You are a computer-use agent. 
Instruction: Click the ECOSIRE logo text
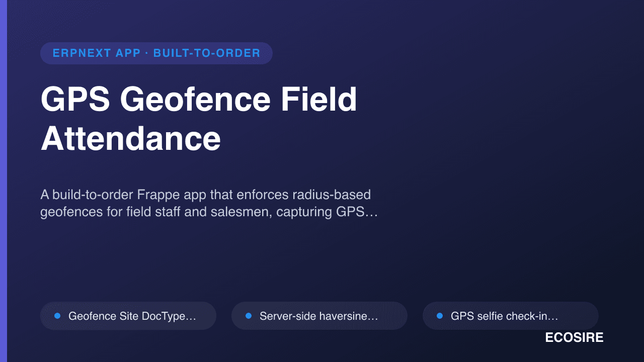point(574,338)
